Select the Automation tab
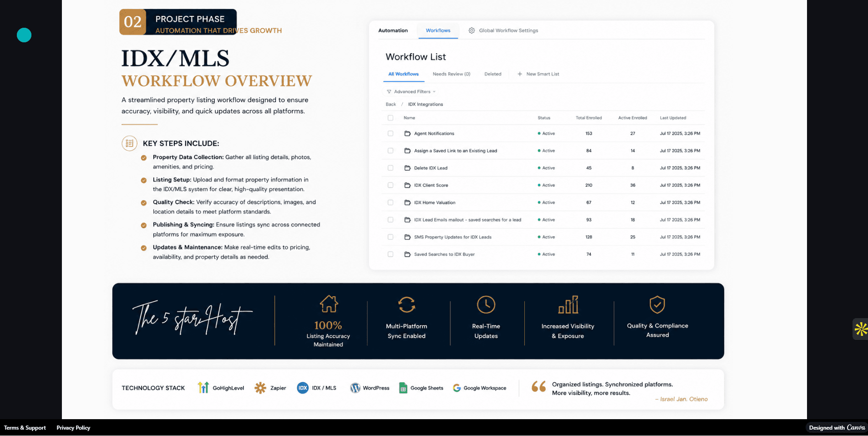The height and width of the screenshot is (436, 868). [393, 30]
